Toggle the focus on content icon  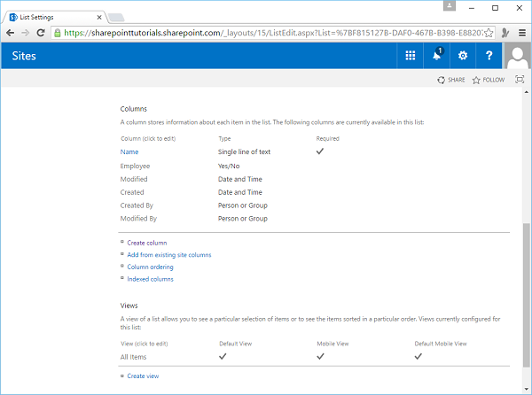click(x=520, y=80)
